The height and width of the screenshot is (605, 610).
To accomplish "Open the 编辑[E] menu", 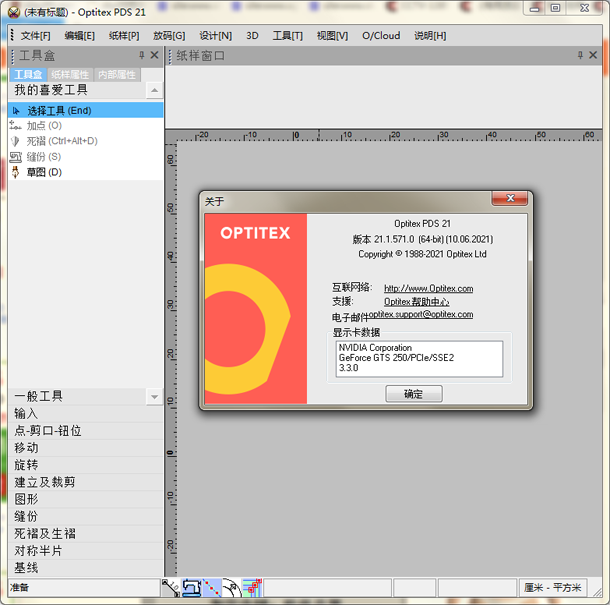I will (x=80, y=36).
